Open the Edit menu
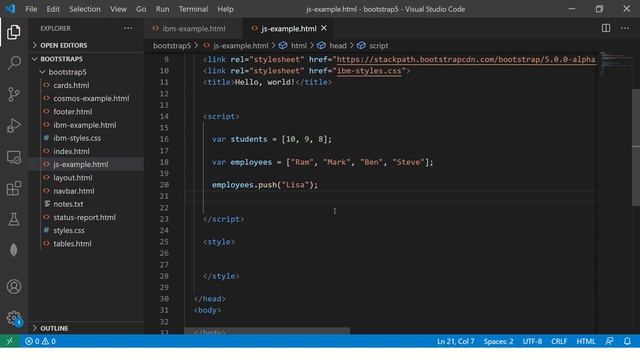Screen dimensions: 640x360 point(53,9)
